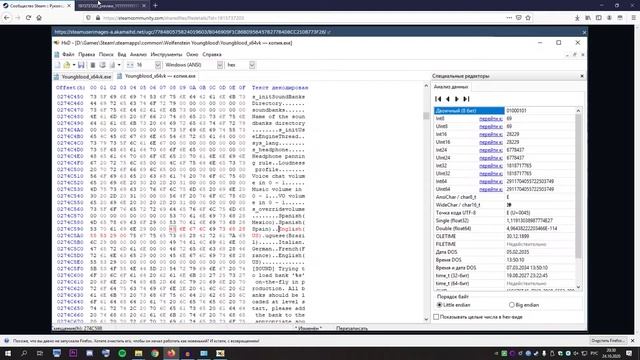The image size is (640, 360).
Task: Enable the show integers in hex checkbox
Action: (x=436, y=317)
